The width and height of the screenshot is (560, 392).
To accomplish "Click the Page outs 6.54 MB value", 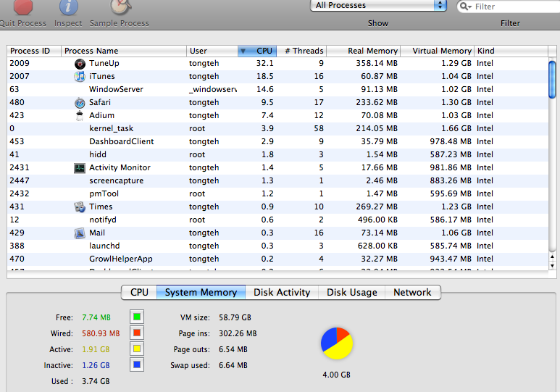I will [x=233, y=349].
